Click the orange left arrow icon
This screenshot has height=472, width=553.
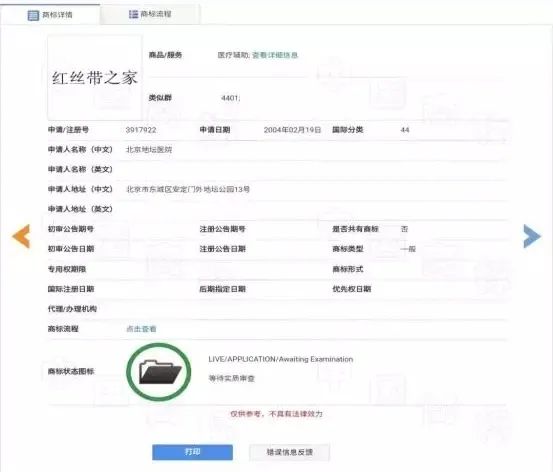pos(21,236)
